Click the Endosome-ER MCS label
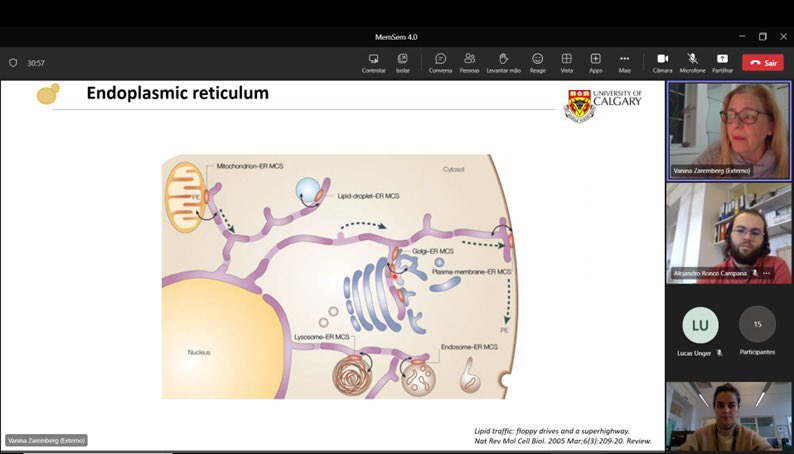 469,347
